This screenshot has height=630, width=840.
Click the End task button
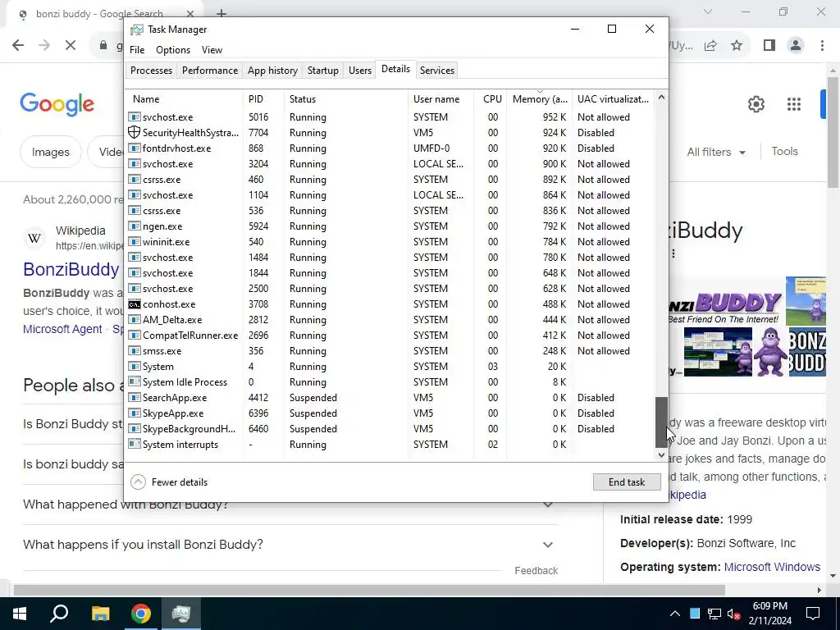(x=627, y=482)
